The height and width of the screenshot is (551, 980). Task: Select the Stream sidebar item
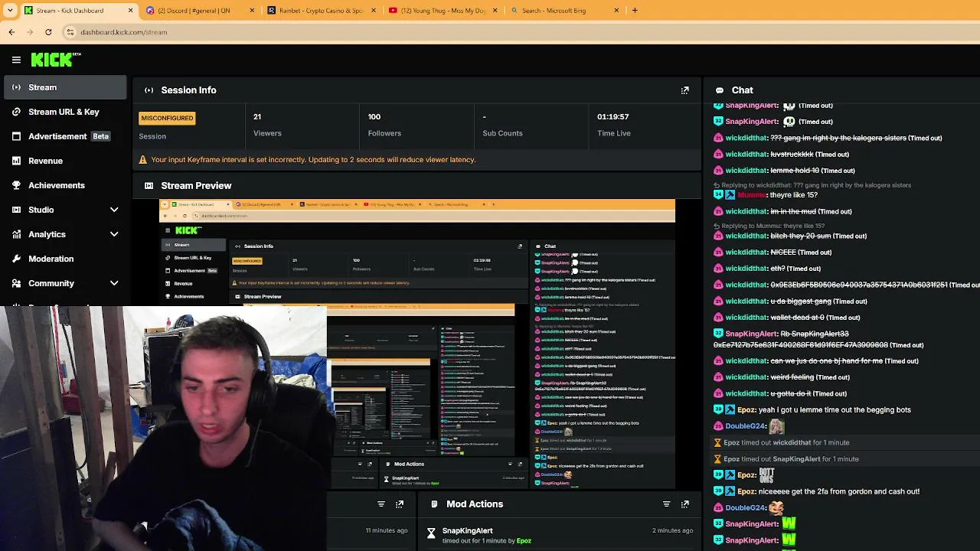click(64, 87)
